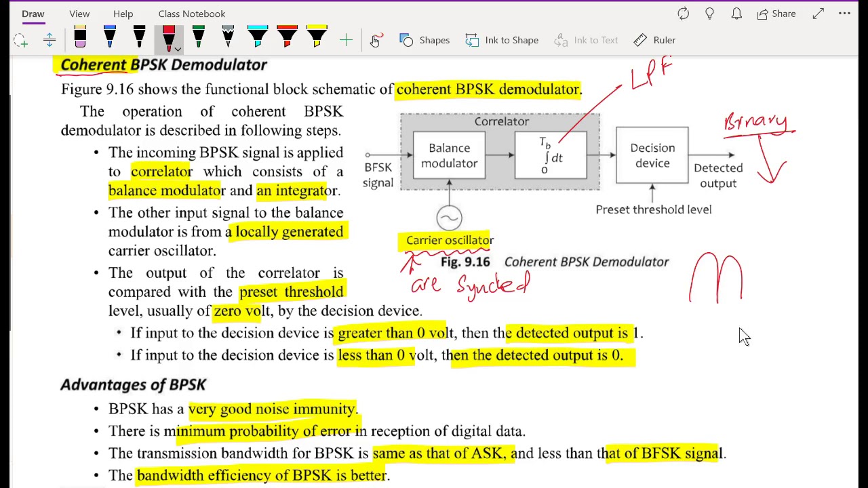Screen dimensions: 868x488
Task: Click the 'Decision device' block
Action: 652,155
